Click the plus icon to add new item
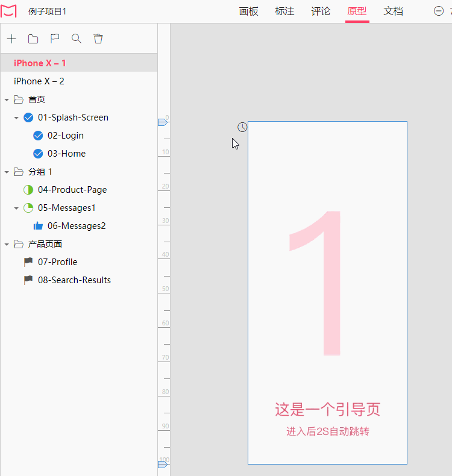Screen dimensions: 452x476 click(x=11, y=39)
